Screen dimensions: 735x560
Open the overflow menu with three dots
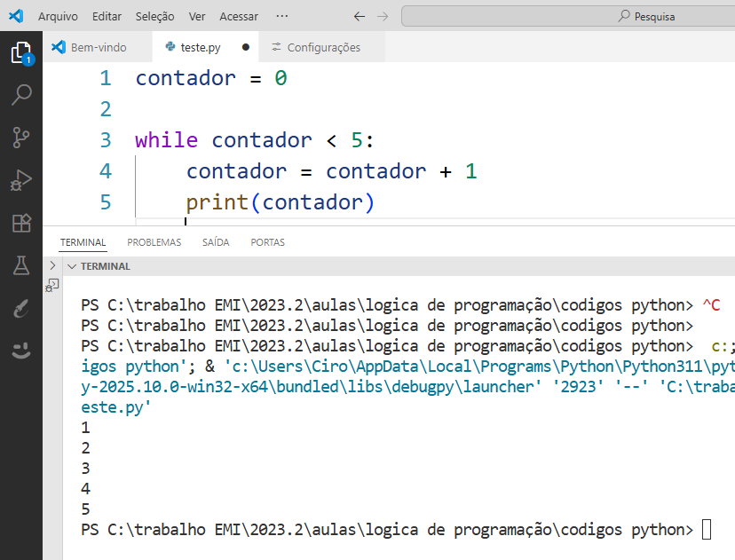[x=282, y=17]
